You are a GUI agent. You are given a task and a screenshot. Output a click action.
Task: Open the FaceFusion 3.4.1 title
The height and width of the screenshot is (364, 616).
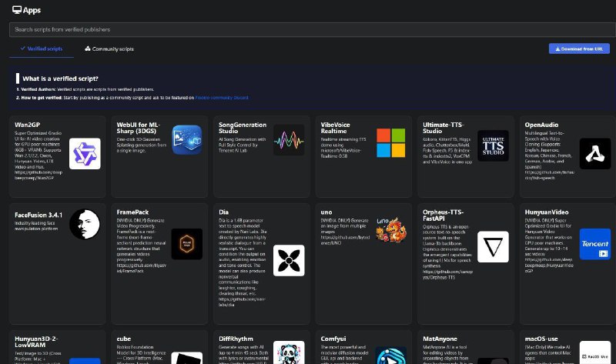coord(38,215)
